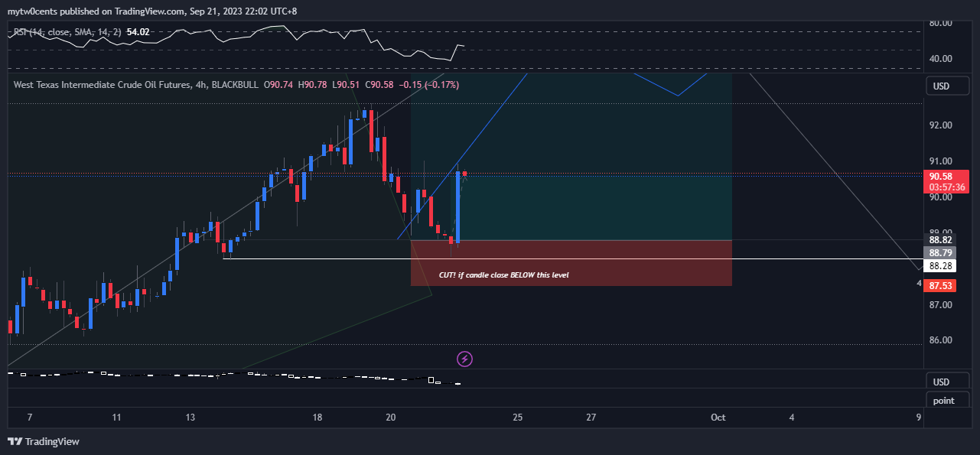Click the date label 9 on time axis
This screenshot has width=980, height=455.
point(918,418)
